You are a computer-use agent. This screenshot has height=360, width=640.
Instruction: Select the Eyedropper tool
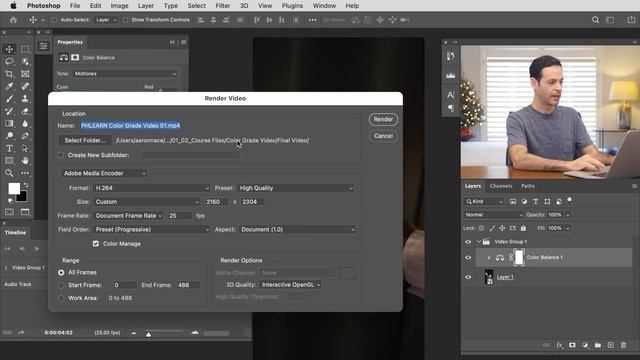coord(9,86)
